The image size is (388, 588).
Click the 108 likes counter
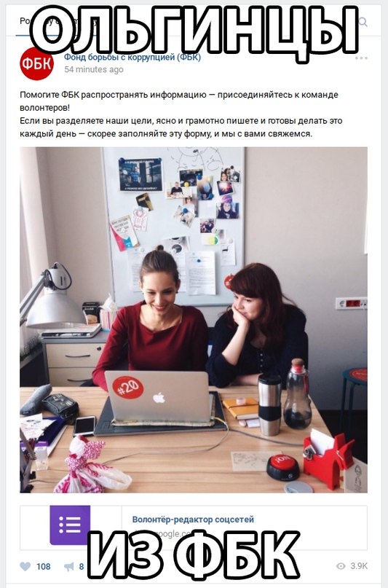pos(44,566)
